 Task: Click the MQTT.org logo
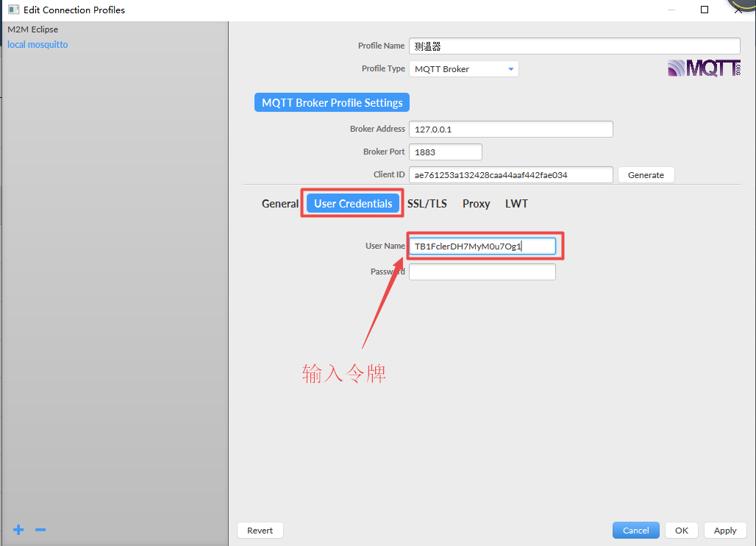703,68
